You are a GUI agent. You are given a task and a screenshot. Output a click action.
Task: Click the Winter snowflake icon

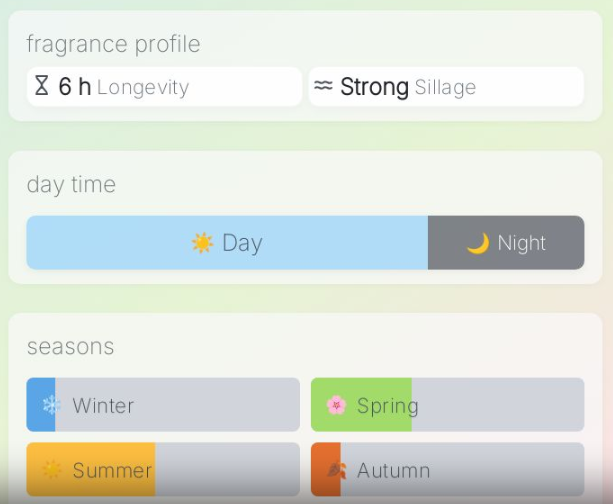pyautogui.click(x=51, y=405)
